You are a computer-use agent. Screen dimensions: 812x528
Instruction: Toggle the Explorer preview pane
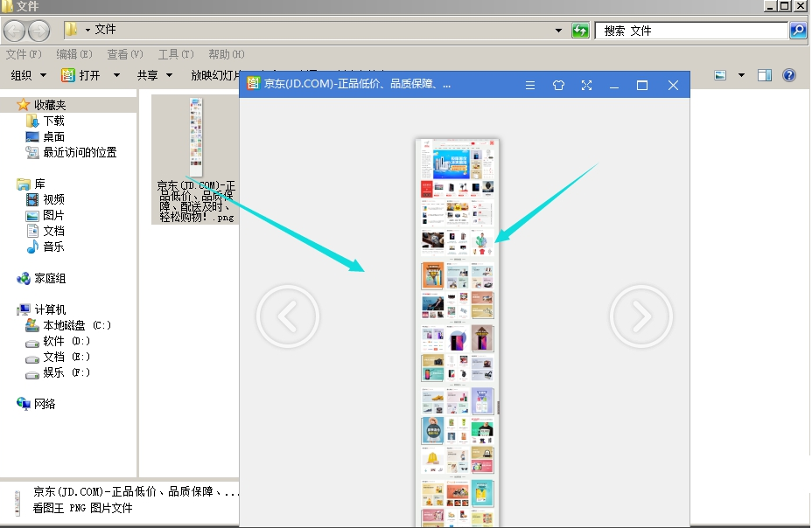tap(765, 75)
